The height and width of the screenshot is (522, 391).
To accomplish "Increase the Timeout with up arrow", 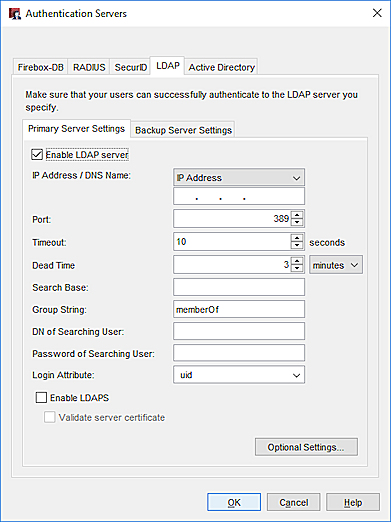I will 297,238.
